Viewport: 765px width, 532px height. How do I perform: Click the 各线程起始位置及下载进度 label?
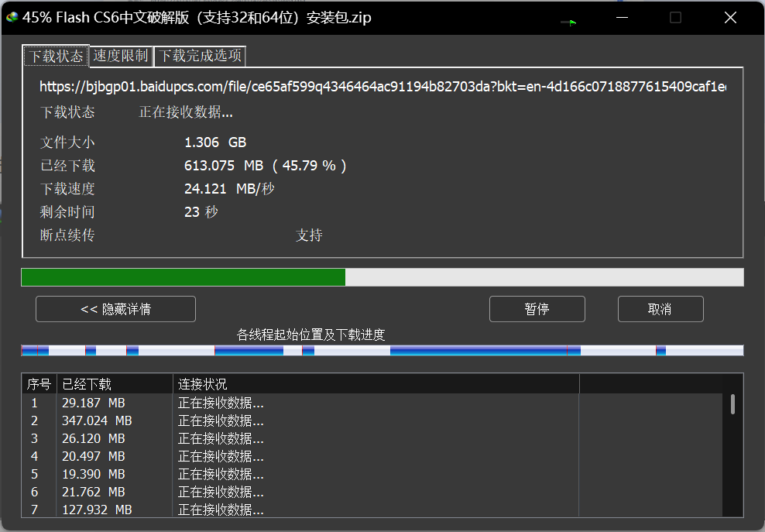tap(310, 335)
